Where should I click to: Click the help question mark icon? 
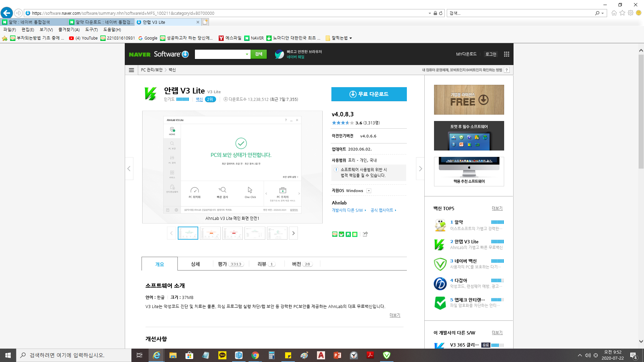(507, 70)
